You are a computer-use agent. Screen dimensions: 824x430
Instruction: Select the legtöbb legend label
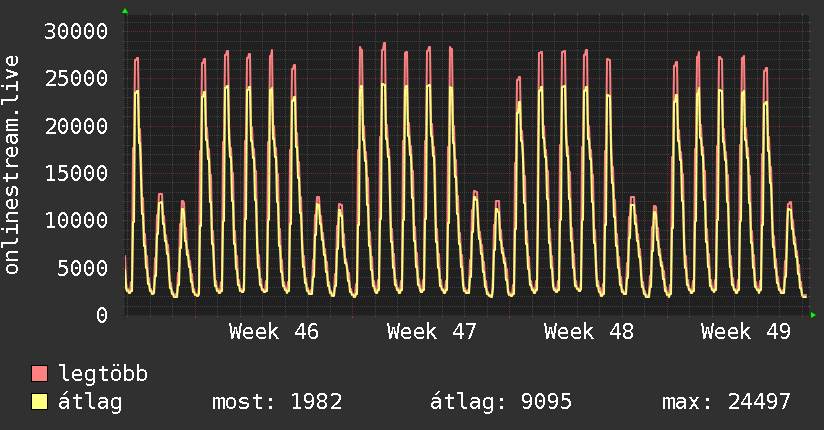click(103, 374)
